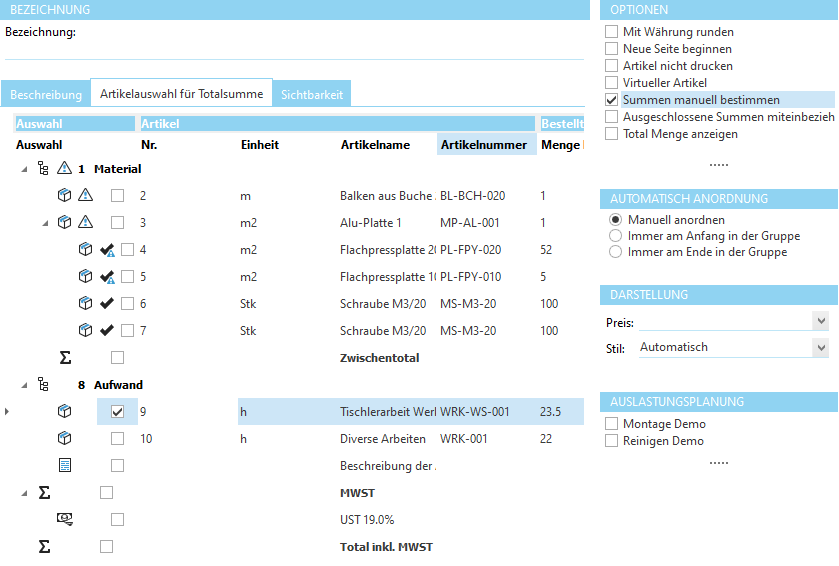This screenshot has height=566, width=839.
Task: Select Immer am Ende in der Gruppe
Action: click(x=616, y=252)
